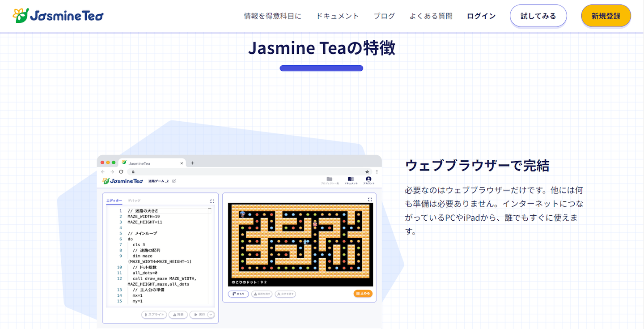Click the 図形を消す button
644x329 pixels.
(262, 294)
